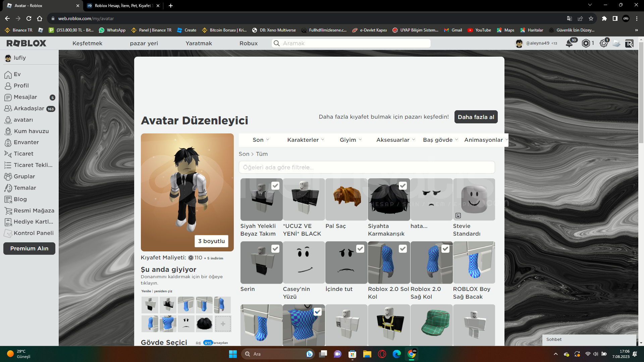Click the Aramak search field

click(x=351, y=43)
